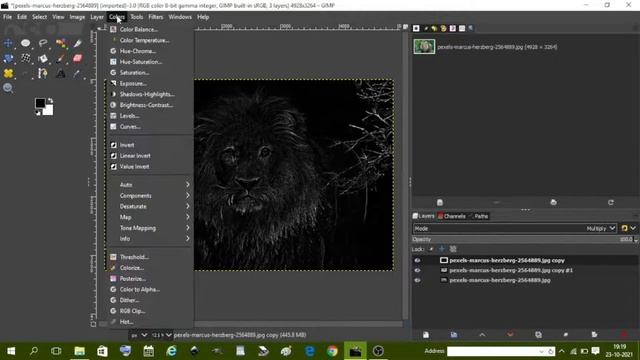
Task: Toggle visibility of the 'jpg copy' top layer
Action: pyautogui.click(x=417, y=260)
